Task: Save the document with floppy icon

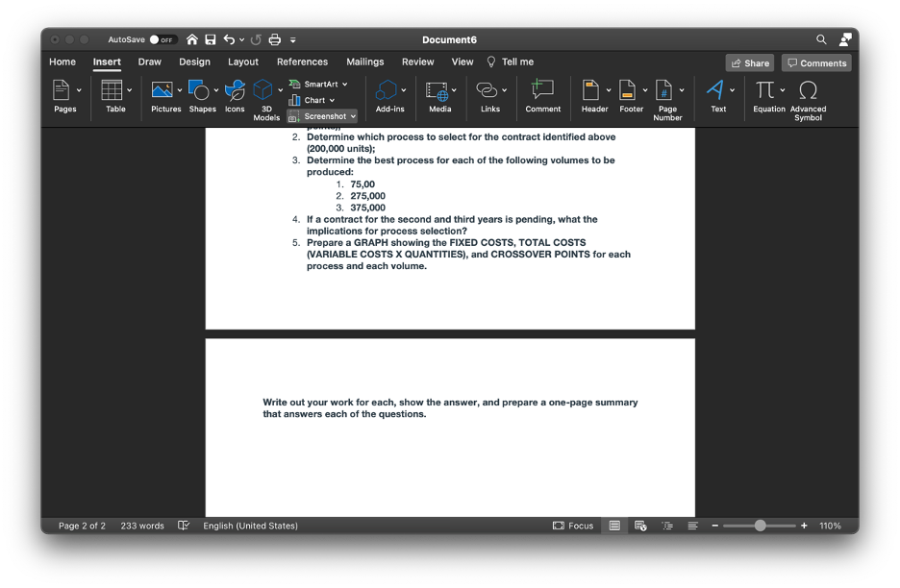Action: pos(211,39)
